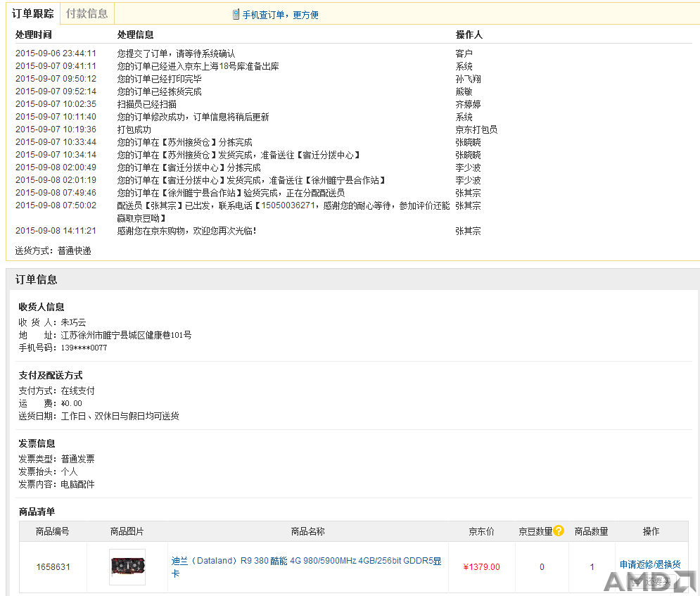Screen dimensions: 700x596
Task: Select 打包成功 entry
Action: tap(134, 129)
